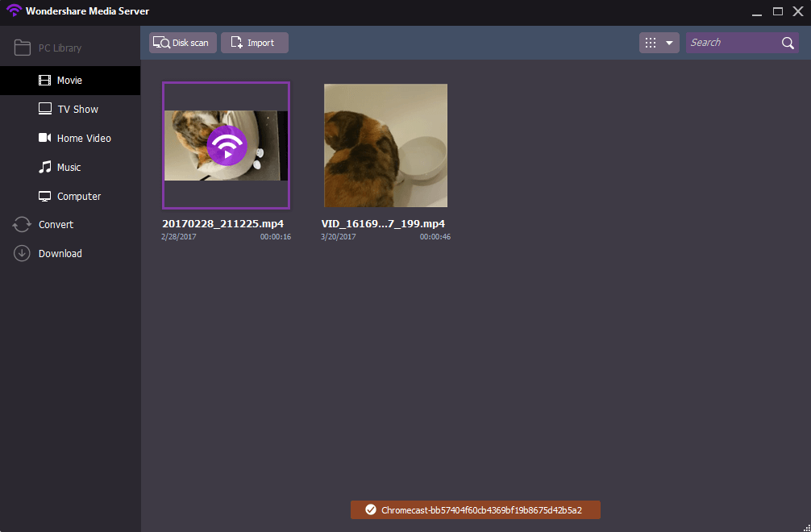This screenshot has height=532, width=811.
Task: Maximize the Wondershare Media Server window
Action: pos(777,11)
